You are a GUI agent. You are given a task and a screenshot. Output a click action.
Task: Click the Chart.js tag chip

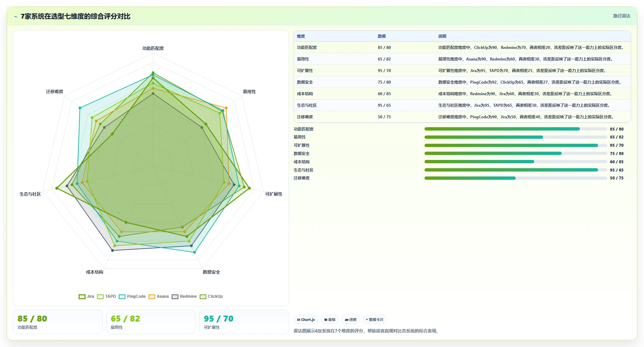(x=306, y=320)
